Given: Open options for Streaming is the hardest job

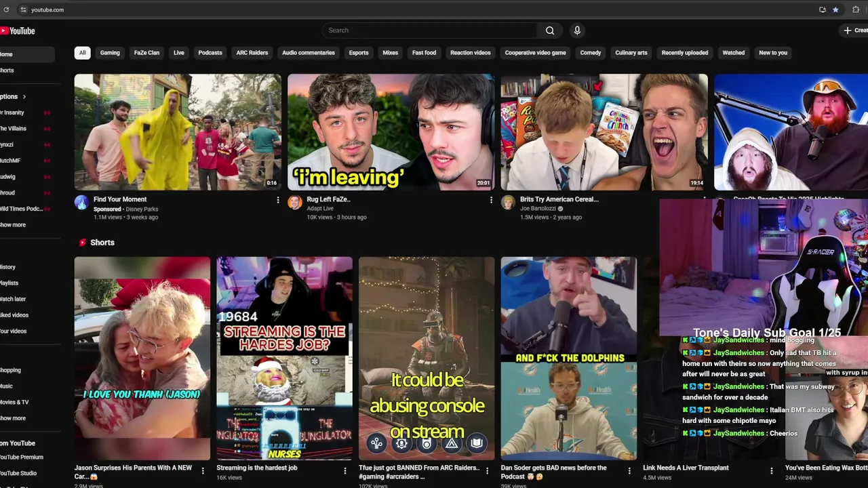Looking at the screenshot, I should (x=344, y=470).
